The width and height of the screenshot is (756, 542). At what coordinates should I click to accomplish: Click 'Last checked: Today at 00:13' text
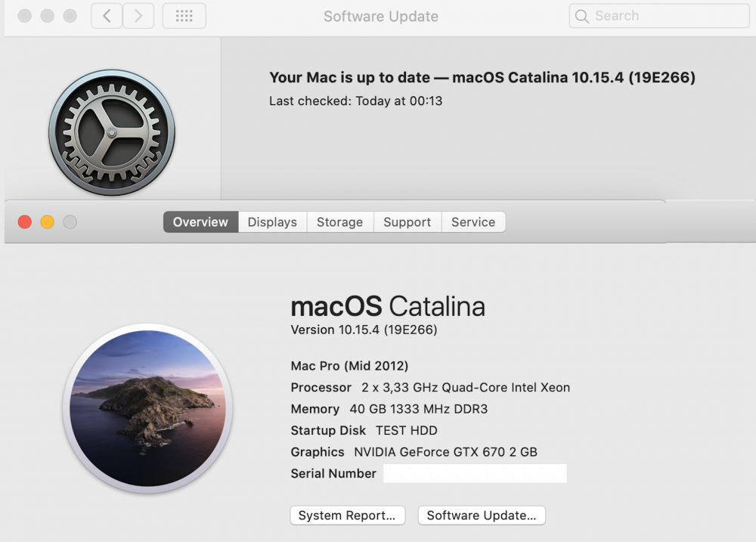click(356, 101)
